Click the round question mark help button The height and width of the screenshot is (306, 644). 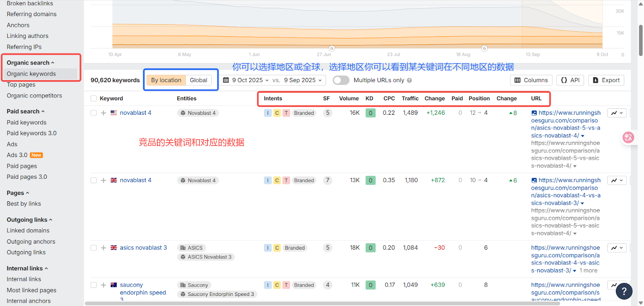coord(624,291)
